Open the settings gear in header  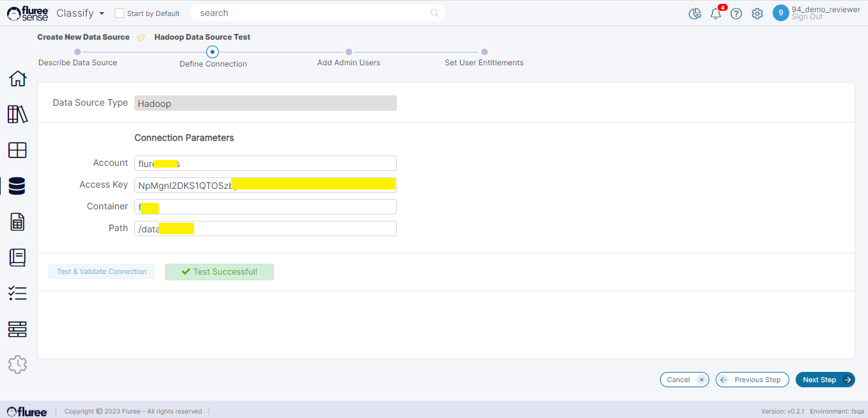pos(757,13)
